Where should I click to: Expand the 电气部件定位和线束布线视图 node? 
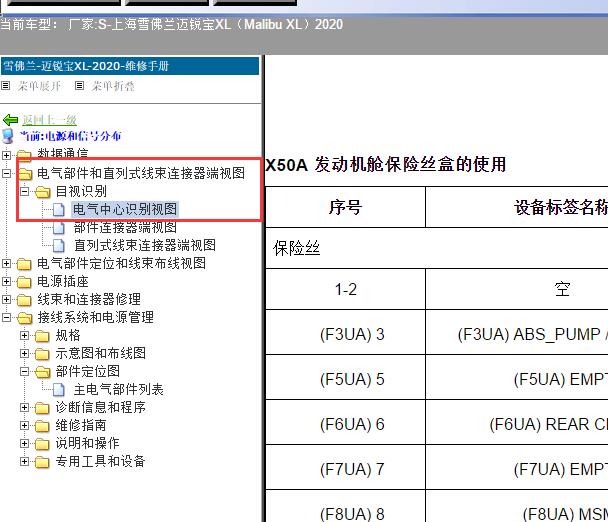tap(6, 264)
